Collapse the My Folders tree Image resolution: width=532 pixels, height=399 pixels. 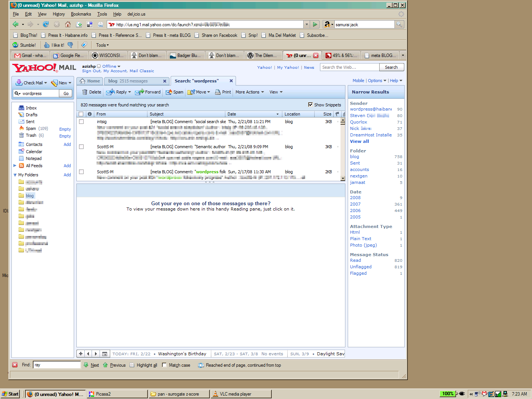coord(15,175)
